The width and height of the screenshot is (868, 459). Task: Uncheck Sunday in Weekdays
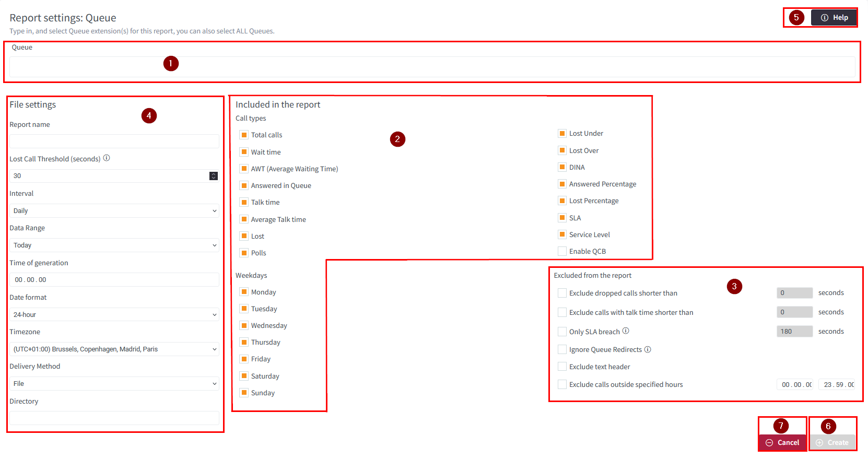click(244, 393)
